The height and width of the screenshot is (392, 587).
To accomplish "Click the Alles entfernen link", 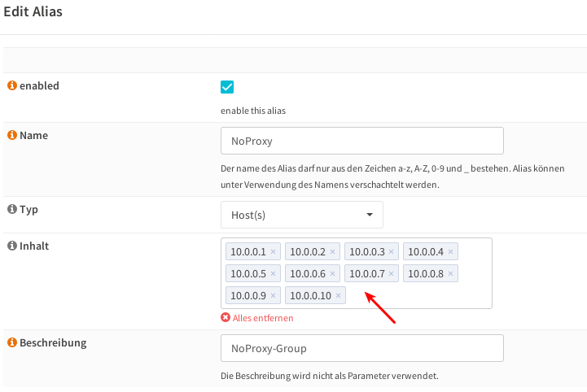I will click(x=263, y=318).
